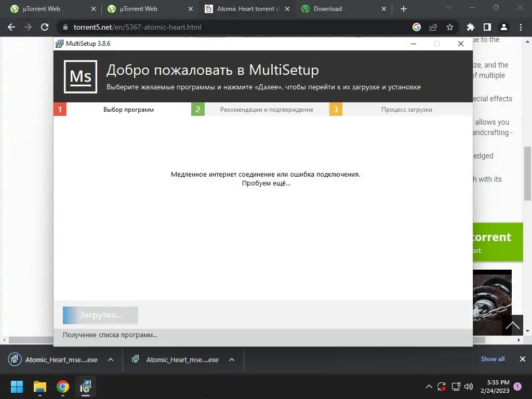Open the Windows Start menu
Image resolution: width=532 pixels, height=399 pixels.
point(17,387)
